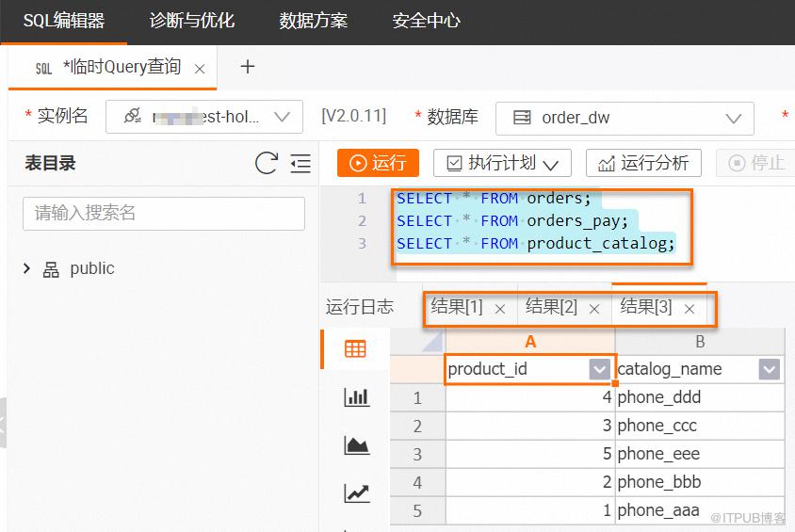Screen dimensions: 795x532
Task: Collapse the table directory tree icon
Action: (x=300, y=164)
